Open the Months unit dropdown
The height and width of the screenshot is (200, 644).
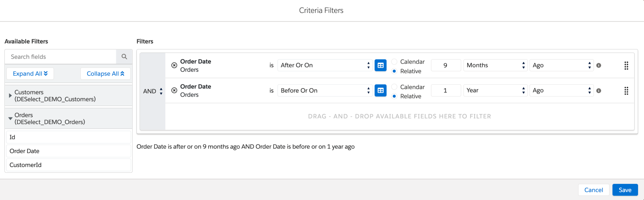[x=495, y=65]
